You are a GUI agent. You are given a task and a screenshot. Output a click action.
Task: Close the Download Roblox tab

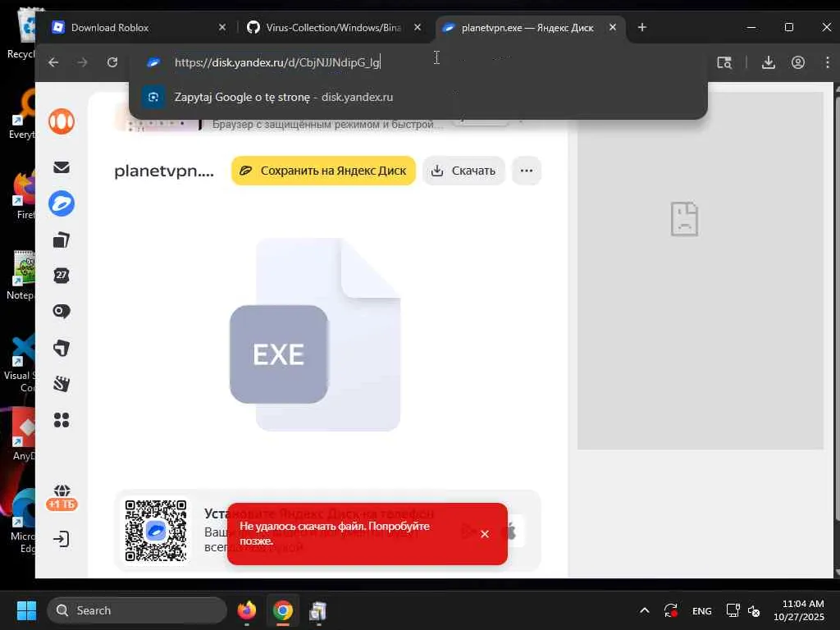[222, 27]
